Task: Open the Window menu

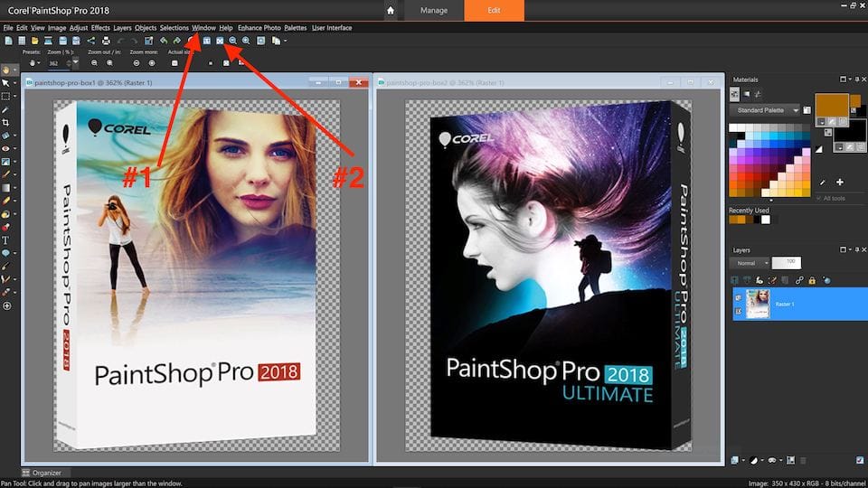Action: tap(203, 28)
